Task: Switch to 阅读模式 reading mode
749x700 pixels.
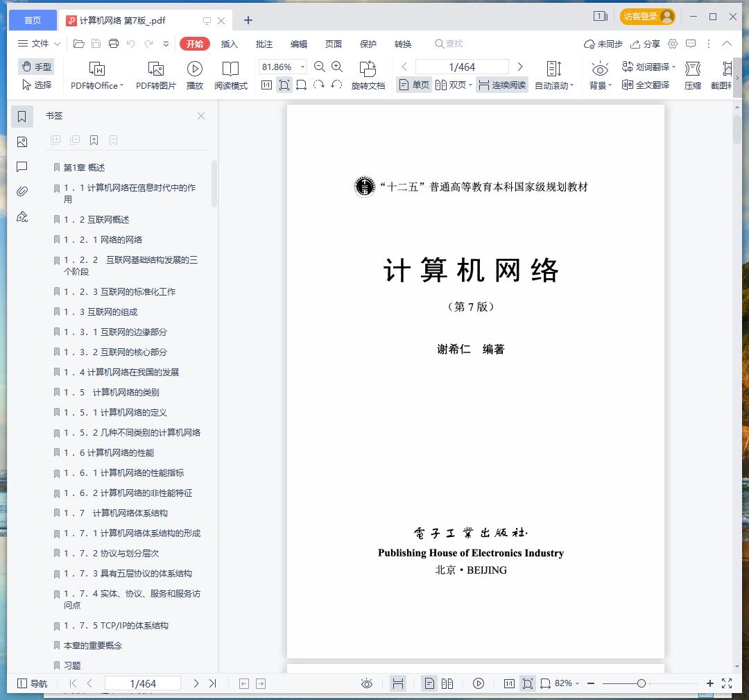Action: (231, 76)
